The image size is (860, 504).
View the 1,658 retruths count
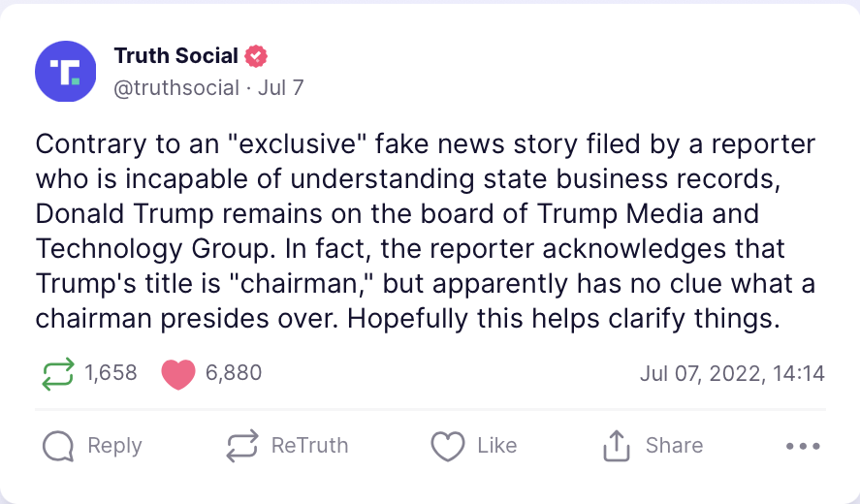[111, 373]
